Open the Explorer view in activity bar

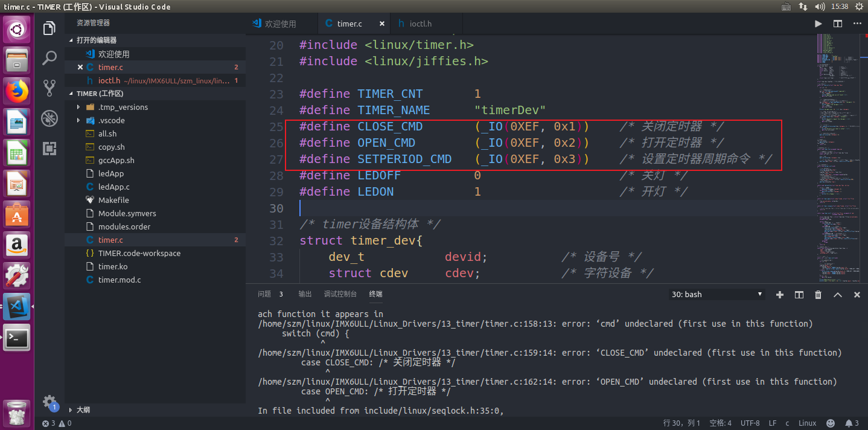pos(49,28)
